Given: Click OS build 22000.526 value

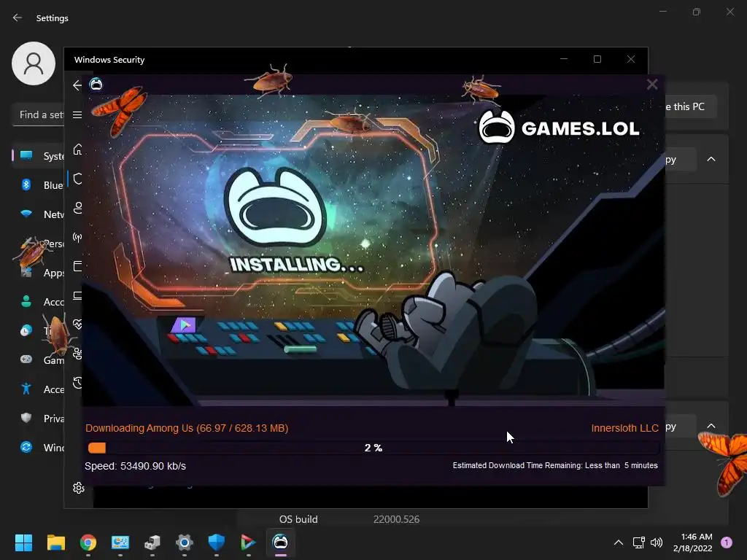Looking at the screenshot, I should pyautogui.click(x=396, y=519).
